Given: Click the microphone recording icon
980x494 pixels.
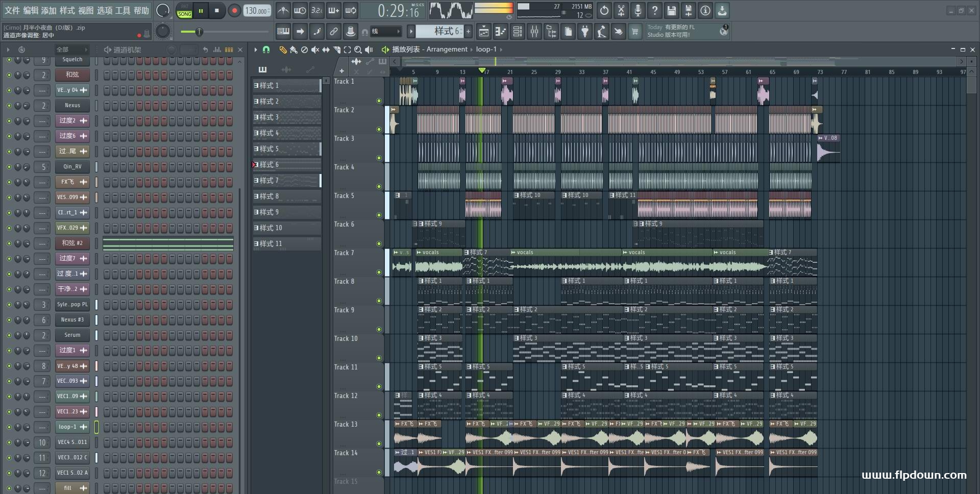Looking at the screenshot, I should pos(638,10).
